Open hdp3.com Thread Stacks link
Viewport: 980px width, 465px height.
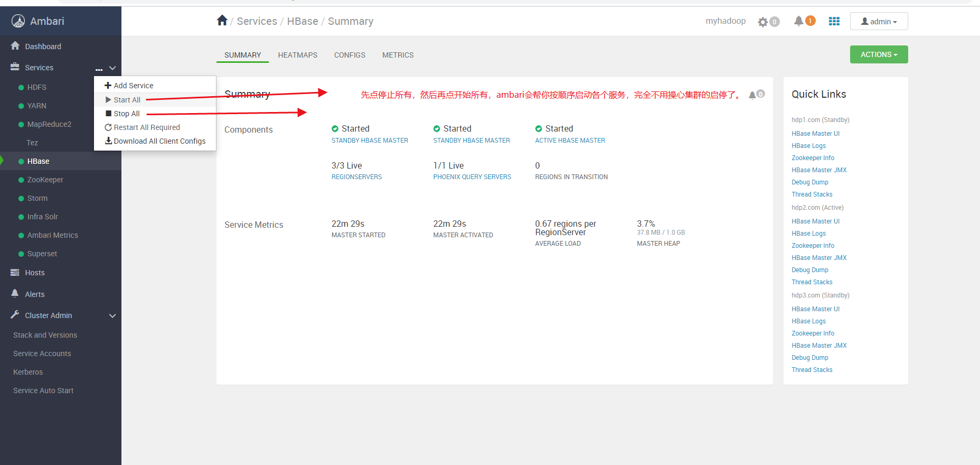point(812,370)
